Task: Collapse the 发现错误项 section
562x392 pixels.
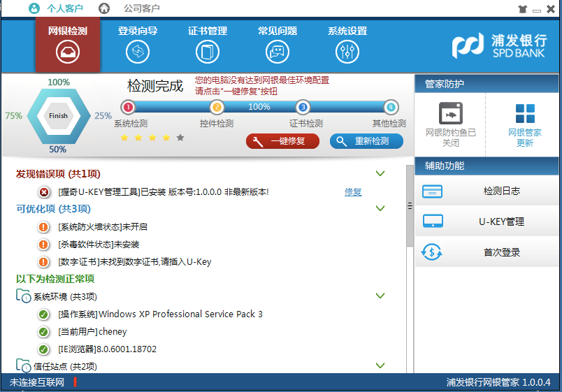Action: coord(380,173)
